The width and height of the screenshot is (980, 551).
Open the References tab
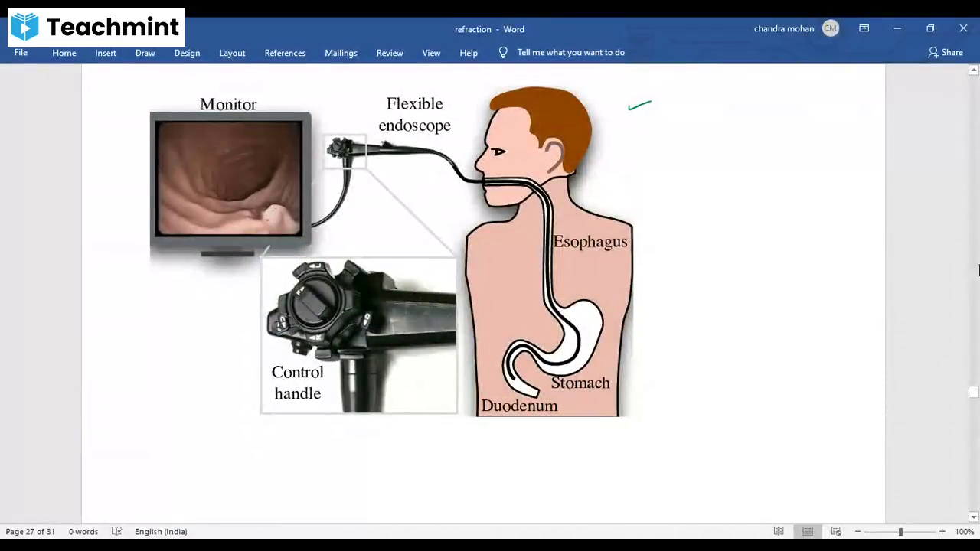click(285, 53)
